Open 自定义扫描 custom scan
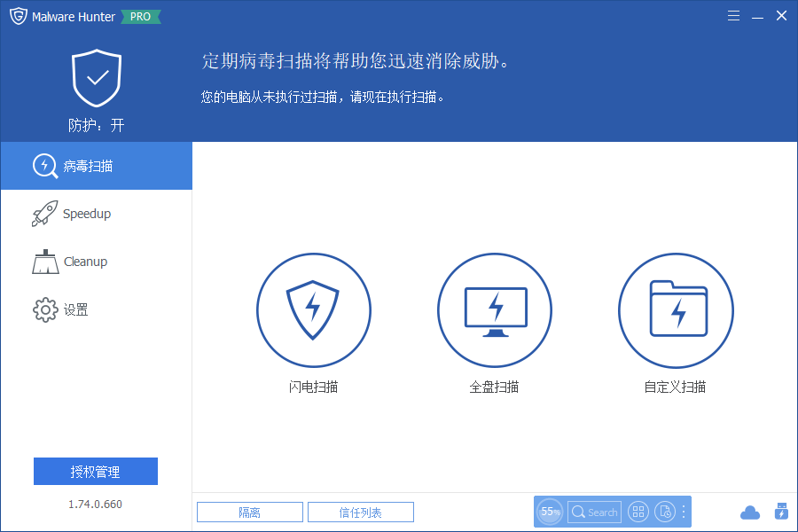 [676, 310]
